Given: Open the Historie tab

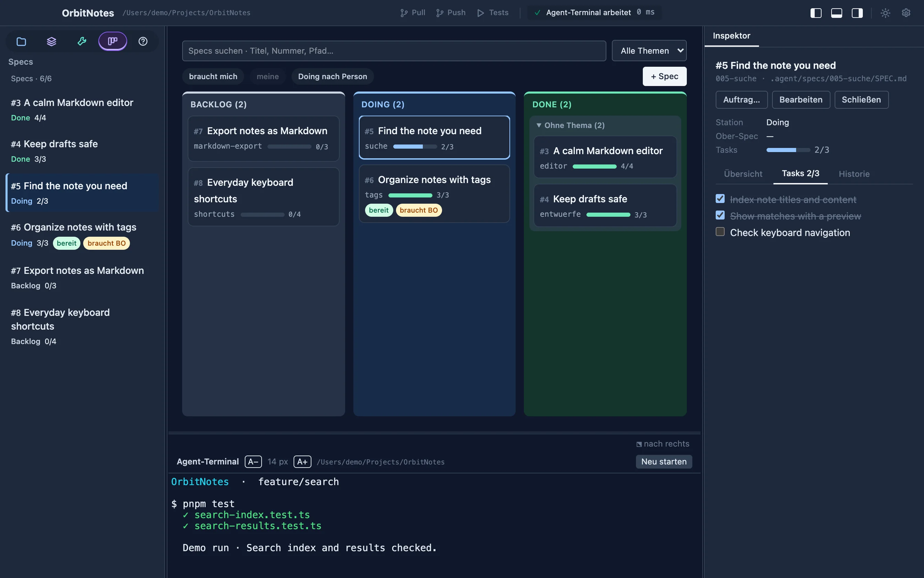Looking at the screenshot, I should pyautogui.click(x=854, y=174).
